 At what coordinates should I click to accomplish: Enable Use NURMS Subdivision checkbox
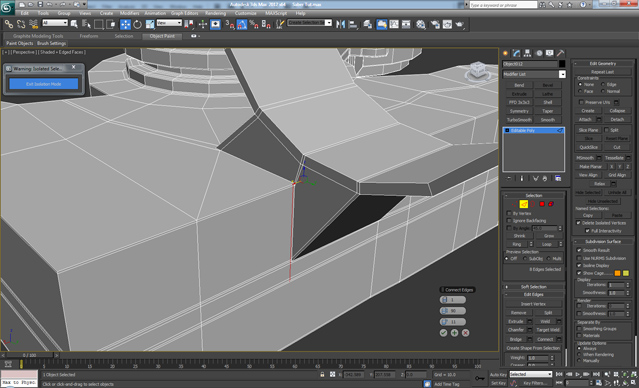(x=579, y=258)
